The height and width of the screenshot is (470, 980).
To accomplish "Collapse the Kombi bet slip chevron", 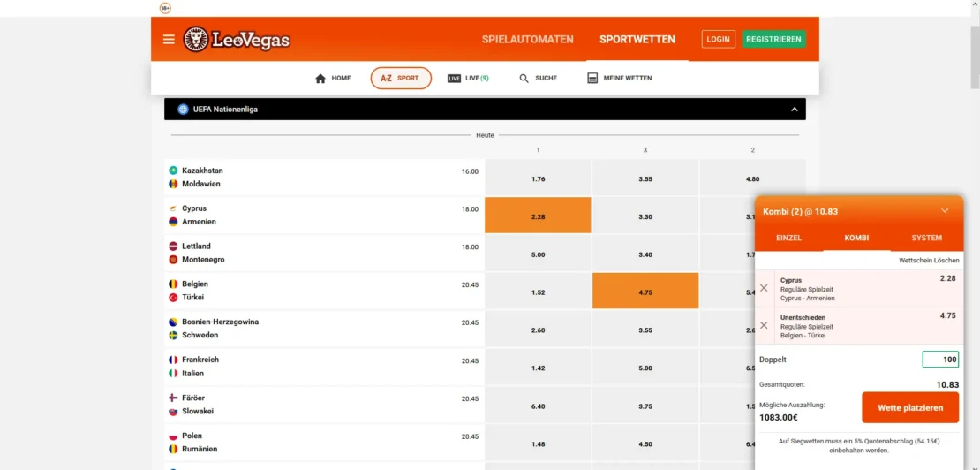I will click(x=945, y=210).
